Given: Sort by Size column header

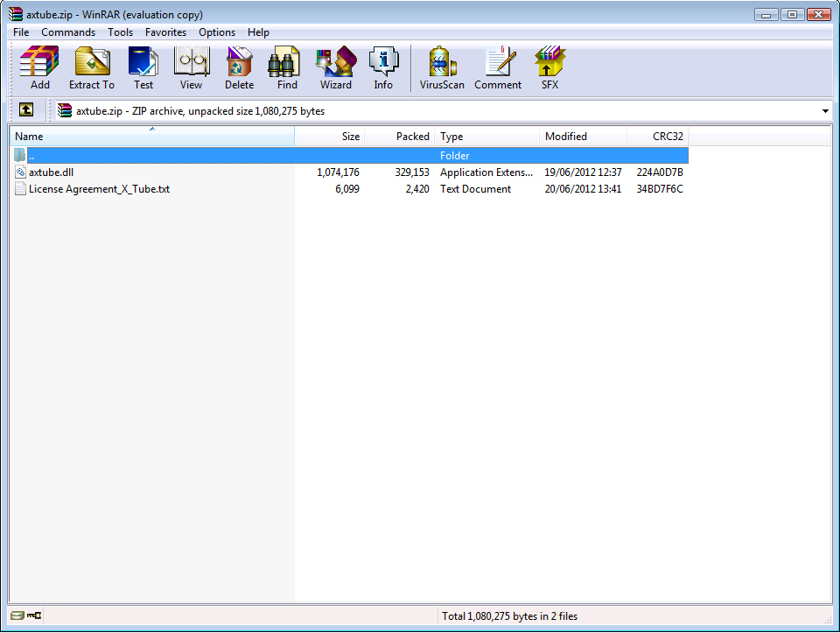Looking at the screenshot, I should (330, 136).
